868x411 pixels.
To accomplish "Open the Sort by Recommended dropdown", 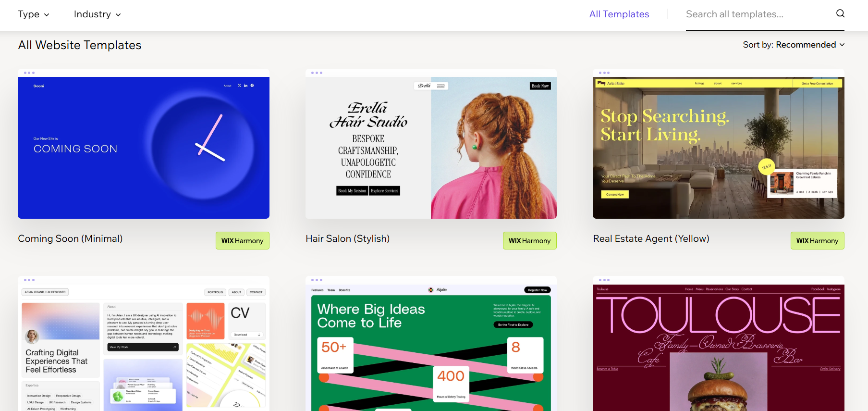I will [794, 45].
